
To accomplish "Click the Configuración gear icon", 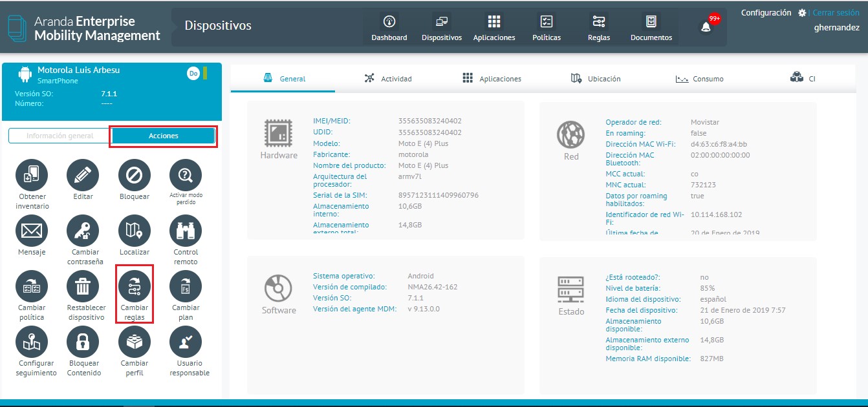I will point(803,13).
